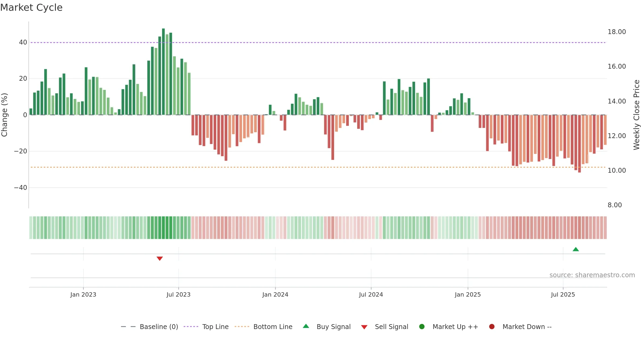Click the purple dotted Top Line on the chart
This screenshot has height=362, width=644.
(x=318, y=42)
